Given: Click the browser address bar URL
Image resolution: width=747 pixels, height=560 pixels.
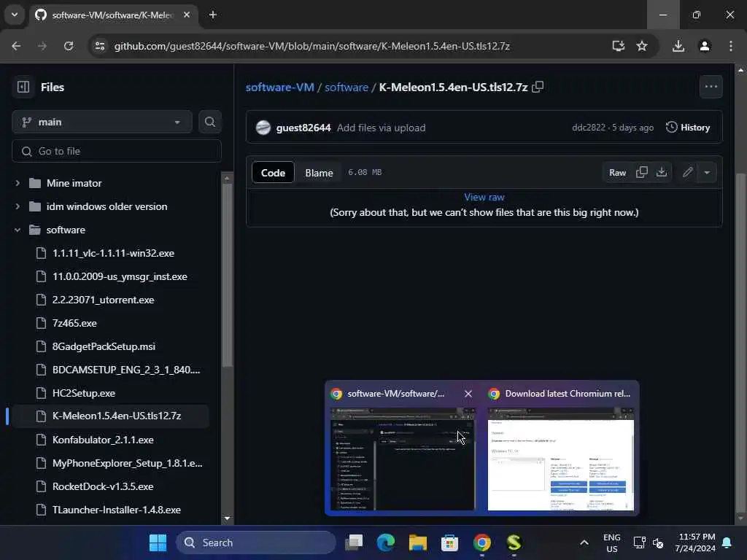Looking at the screenshot, I should tap(312, 46).
